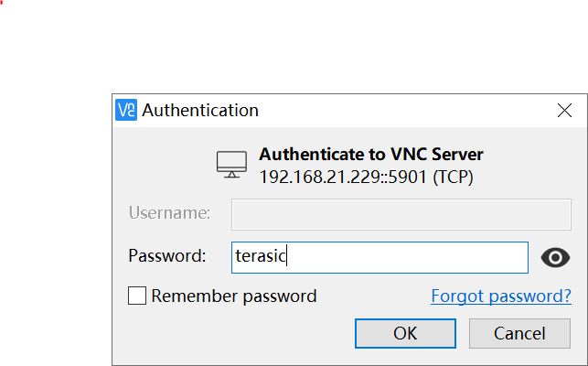The width and height of the screenshot is (588, 366).
Task: Click on the typed text "terasic"
Action: (261, 257)
